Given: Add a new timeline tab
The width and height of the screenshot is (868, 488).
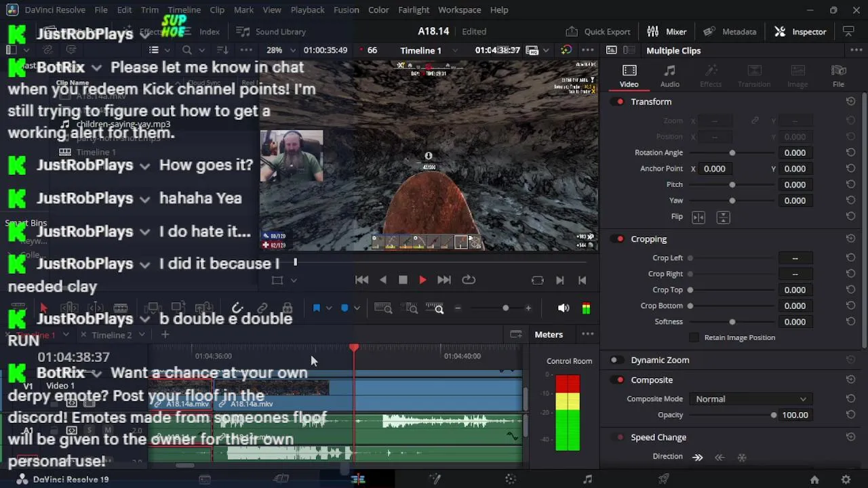Looking at the screenshot, I should click(165, 335).
